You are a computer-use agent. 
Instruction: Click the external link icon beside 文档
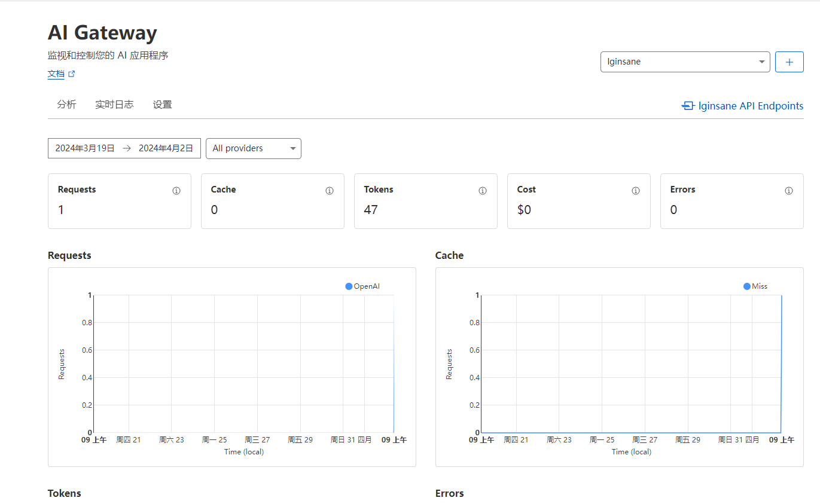(72, 74)
